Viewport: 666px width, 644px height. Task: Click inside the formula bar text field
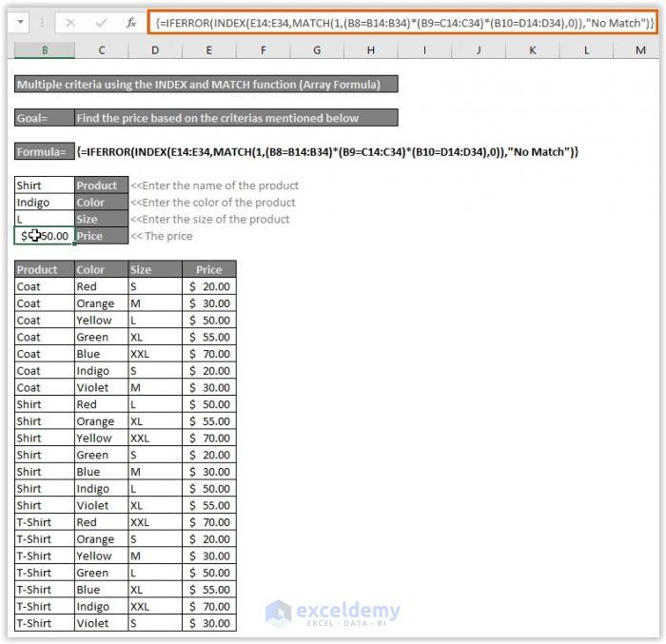[x=402, y=23]
